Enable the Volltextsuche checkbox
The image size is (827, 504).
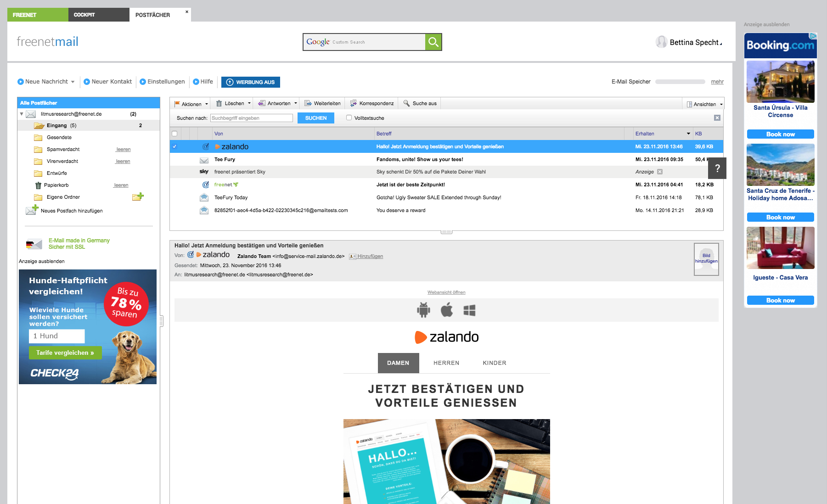(349, 118)
